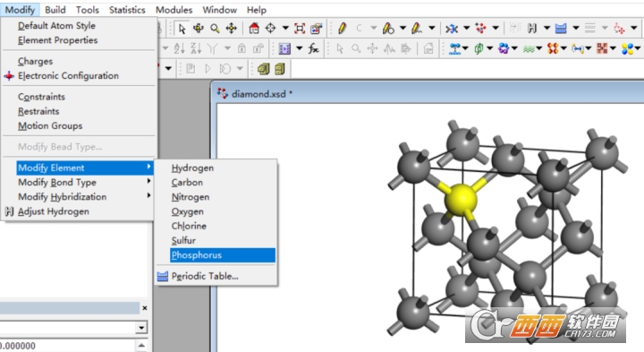Open the Display Style icon
This screenshot has width=644, height=352.
click(316, 28)
